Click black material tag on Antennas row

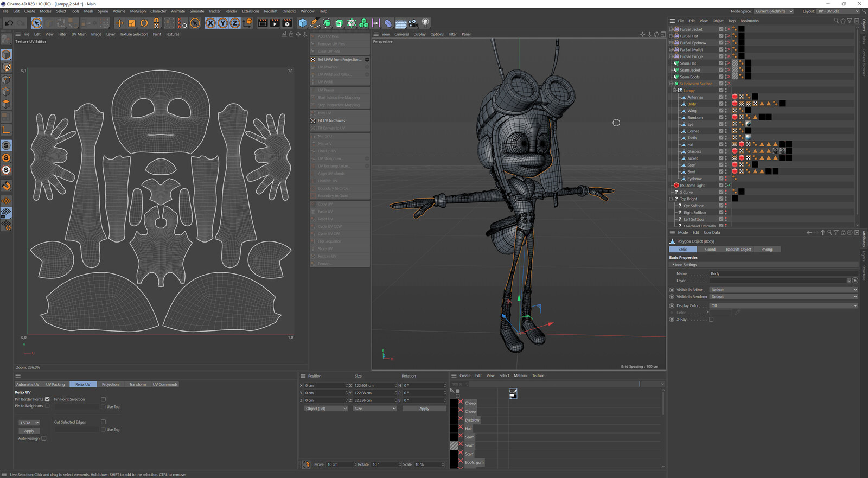[x=755, y=97]
